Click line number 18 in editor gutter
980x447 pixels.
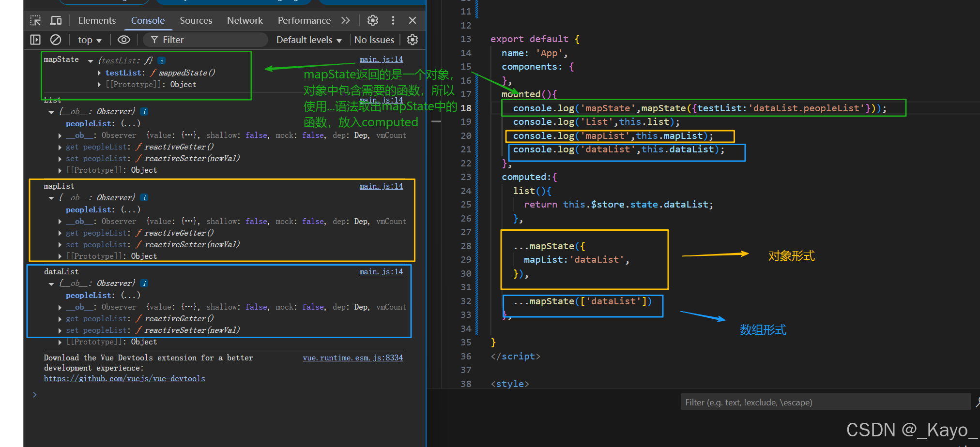[466, 108]
